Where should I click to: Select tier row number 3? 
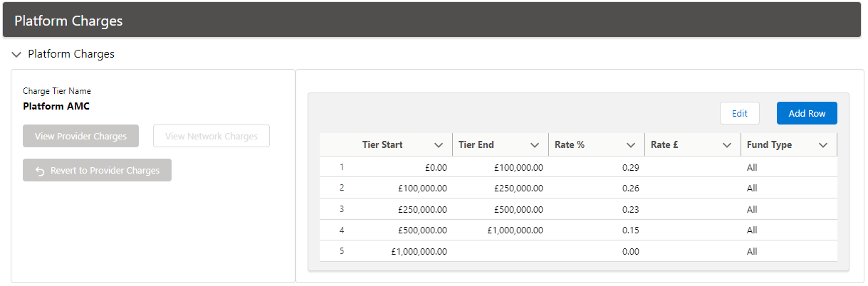[x=342, y=209]
